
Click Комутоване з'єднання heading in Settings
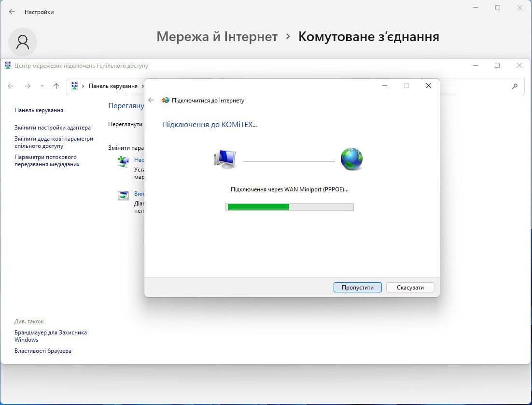[x=369, y=37]
